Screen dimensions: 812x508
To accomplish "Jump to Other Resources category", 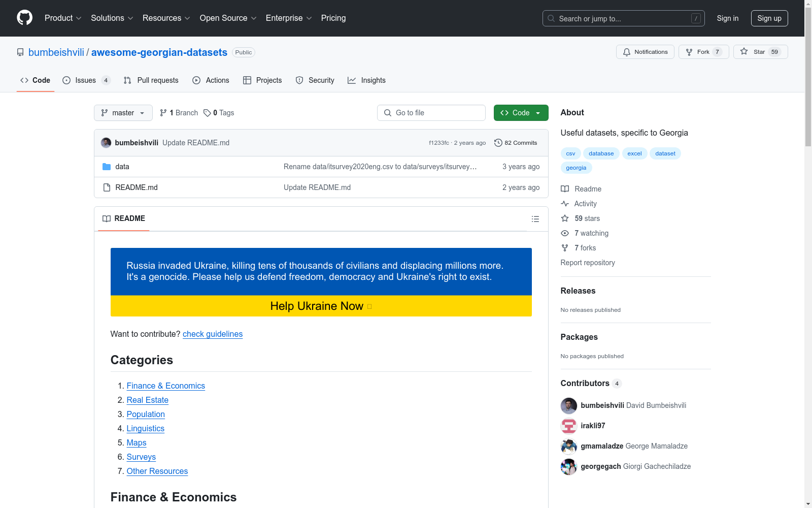I will (157, 471).
